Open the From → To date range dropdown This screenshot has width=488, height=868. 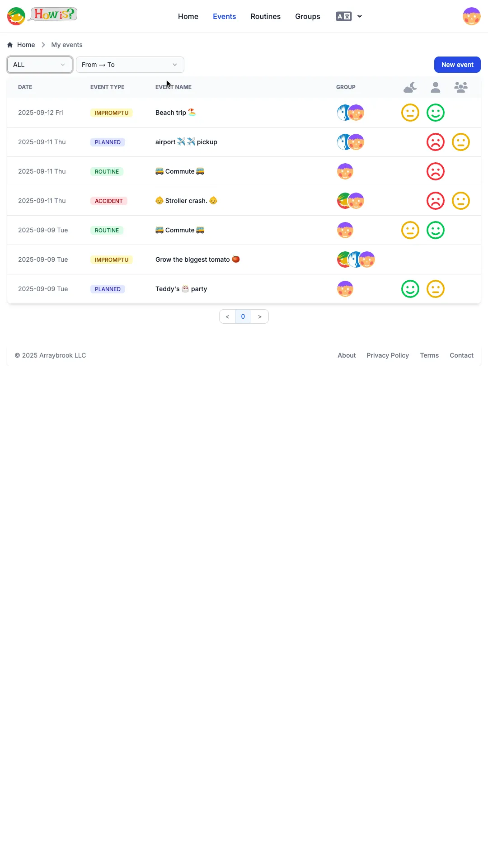tap(130, 65)
